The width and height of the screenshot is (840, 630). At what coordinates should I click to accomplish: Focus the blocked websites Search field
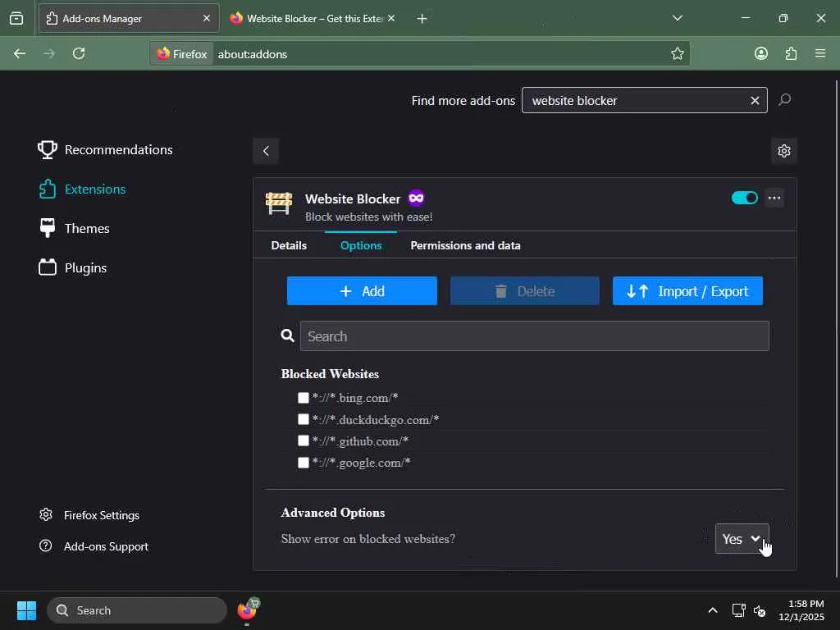tap(534, 336)
